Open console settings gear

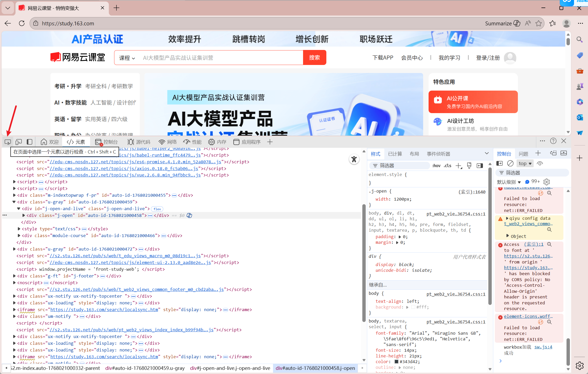(x=547, y=182)
